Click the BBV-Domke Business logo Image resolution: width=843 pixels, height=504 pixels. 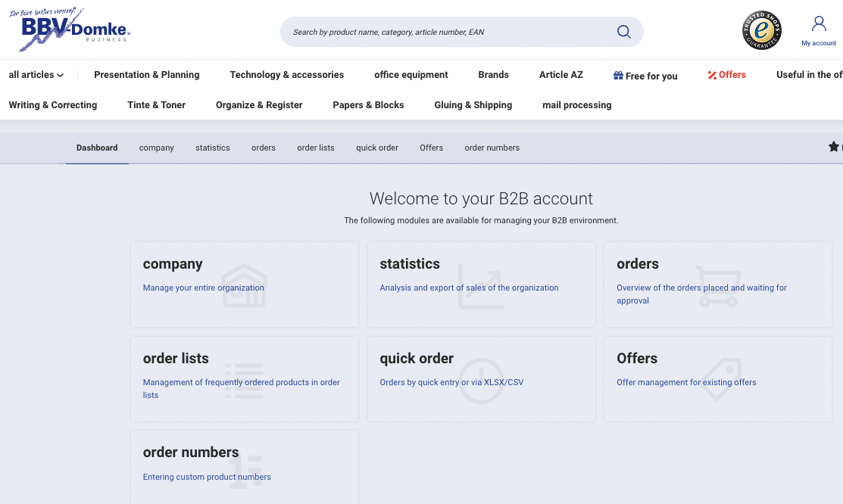click(70, 29)
